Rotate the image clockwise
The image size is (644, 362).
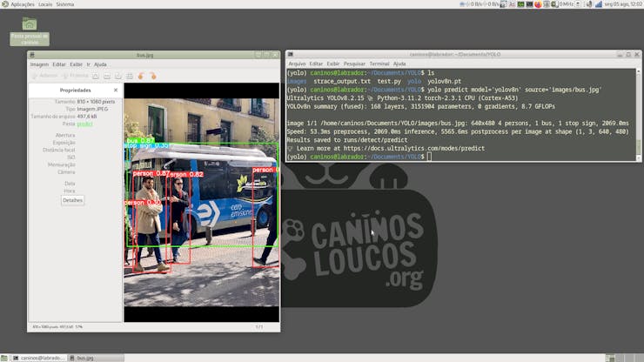click(152, 76)
